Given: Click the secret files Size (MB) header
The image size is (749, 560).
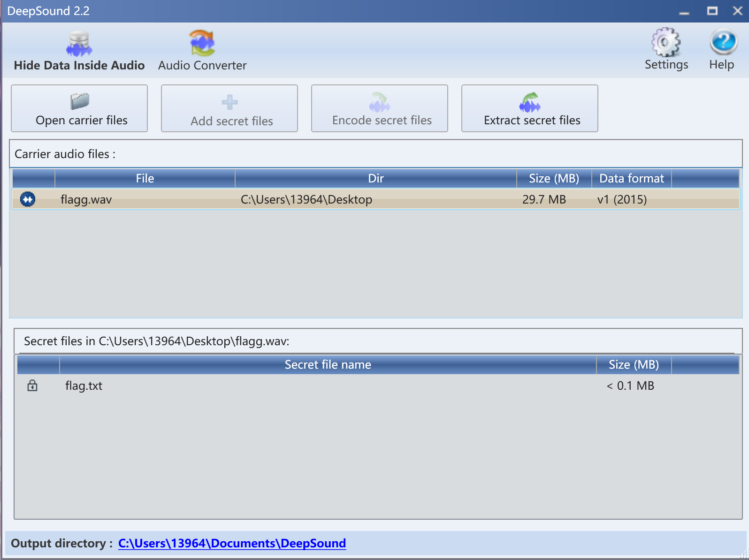Looking at the screenshot, I should point(634,365).
